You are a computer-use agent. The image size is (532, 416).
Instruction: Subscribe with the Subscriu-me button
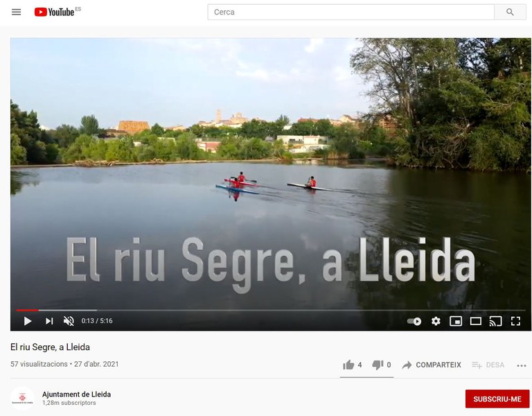coord(497,399)
